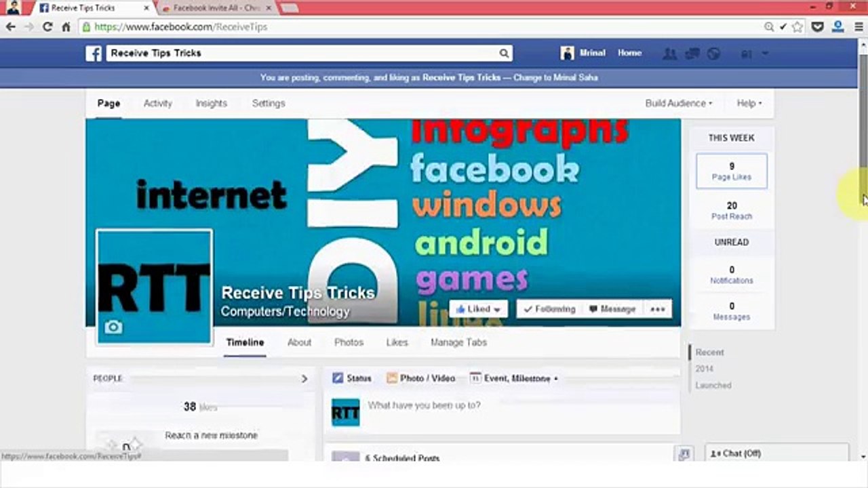
Task: Open notifications globe icon
Action: (713, 54)
